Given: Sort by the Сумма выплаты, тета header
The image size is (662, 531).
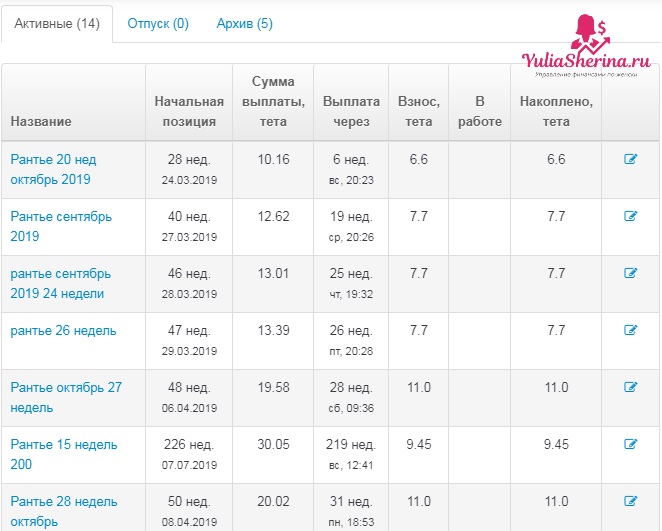Looking at the screenshot, I should tap(274, 101).
